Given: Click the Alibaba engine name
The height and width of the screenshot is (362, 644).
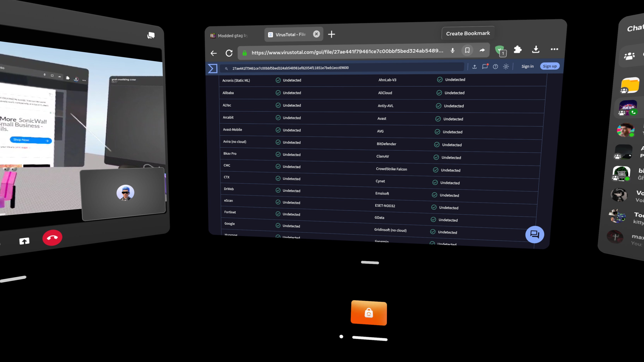Looking at the screenshot, I should [228, 93].
